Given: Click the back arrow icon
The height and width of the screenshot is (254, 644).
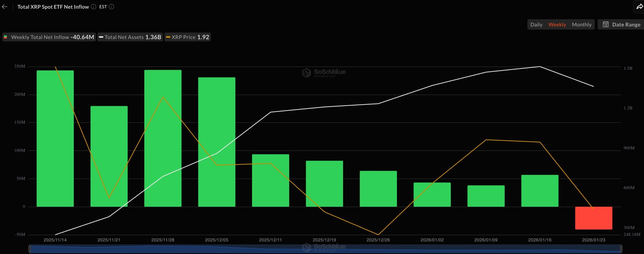Looking at the screenshot, I should click(5, 7).
